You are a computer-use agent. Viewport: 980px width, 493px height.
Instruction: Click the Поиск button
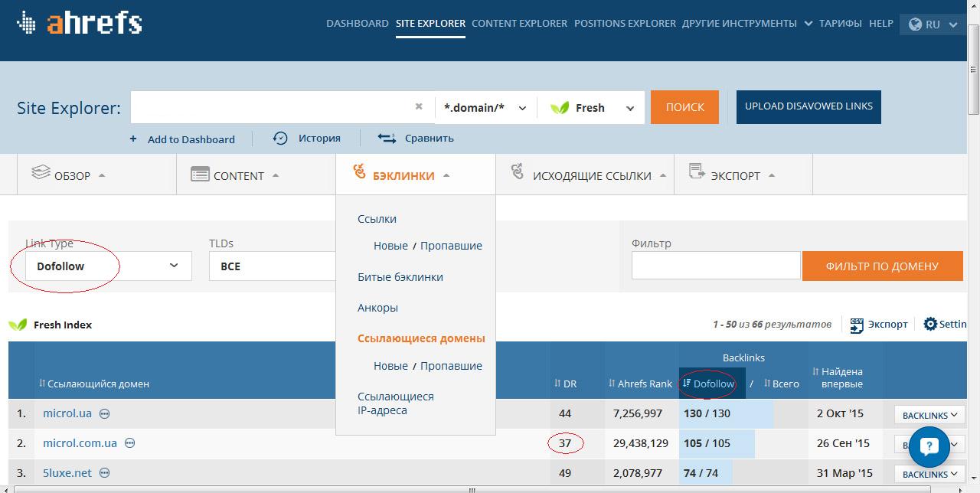click(684, 107)
